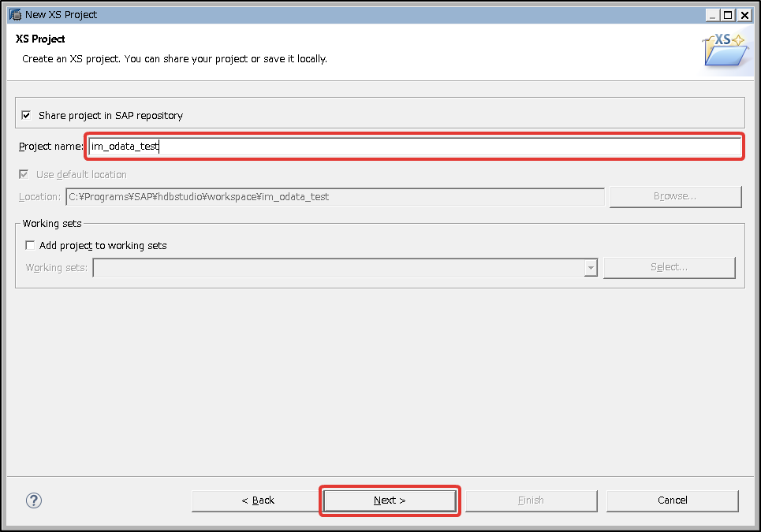This screenshot has height=532, width=761.
Task: Click the Working sets group label
Action: point(52,224)
